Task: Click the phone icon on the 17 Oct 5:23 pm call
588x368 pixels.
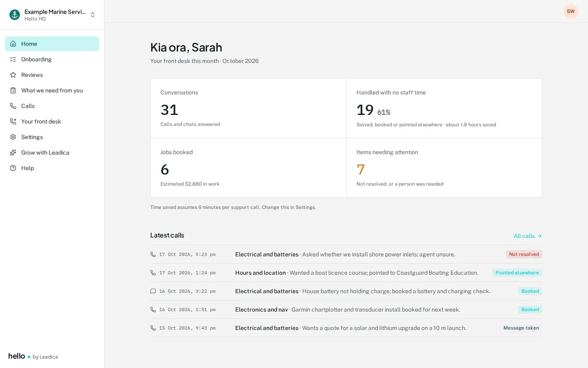Action: tap(153, 254)
